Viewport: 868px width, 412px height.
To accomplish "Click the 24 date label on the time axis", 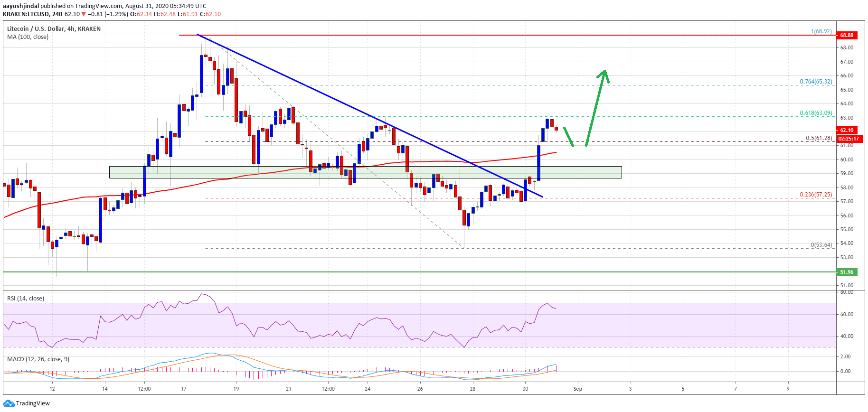I will [368, 389].
